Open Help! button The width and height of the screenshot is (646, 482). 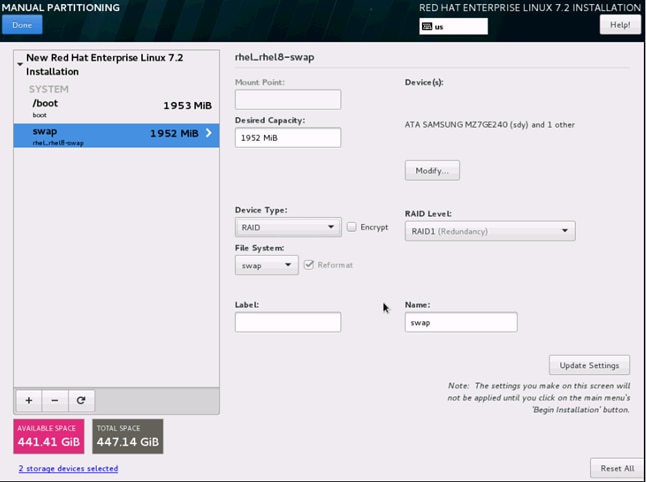tap(620, 25)
